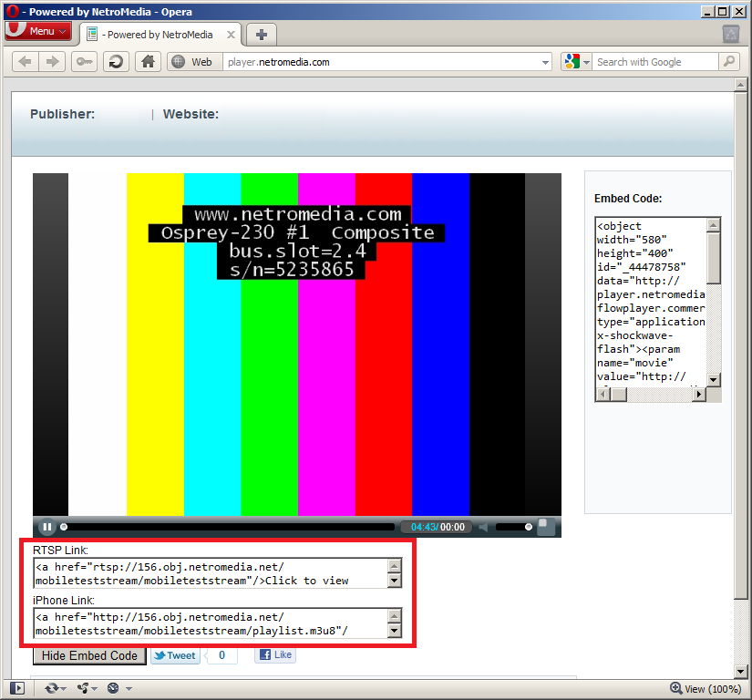Click the Embed Code heading
Image resolution: width=752 pixels, height=700 pixels.
[628, 199]
